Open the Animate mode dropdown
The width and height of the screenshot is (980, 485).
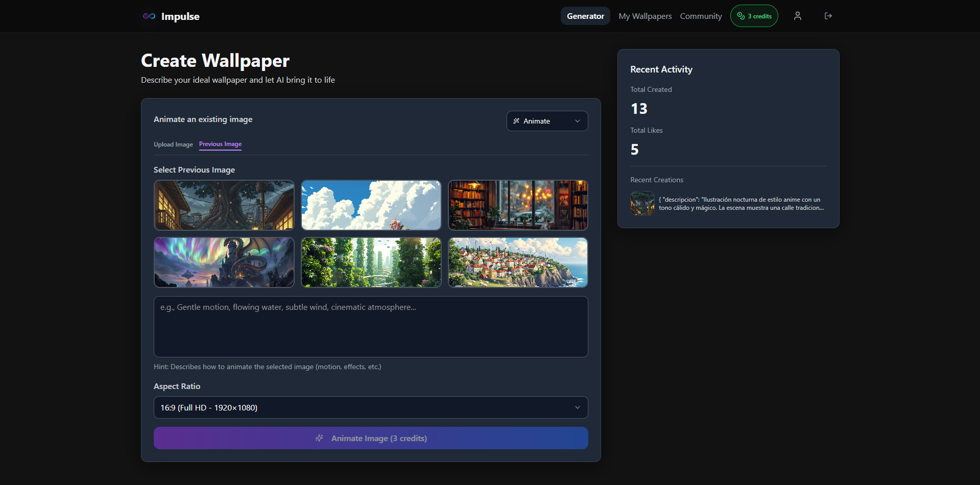[x=547, y=121]
